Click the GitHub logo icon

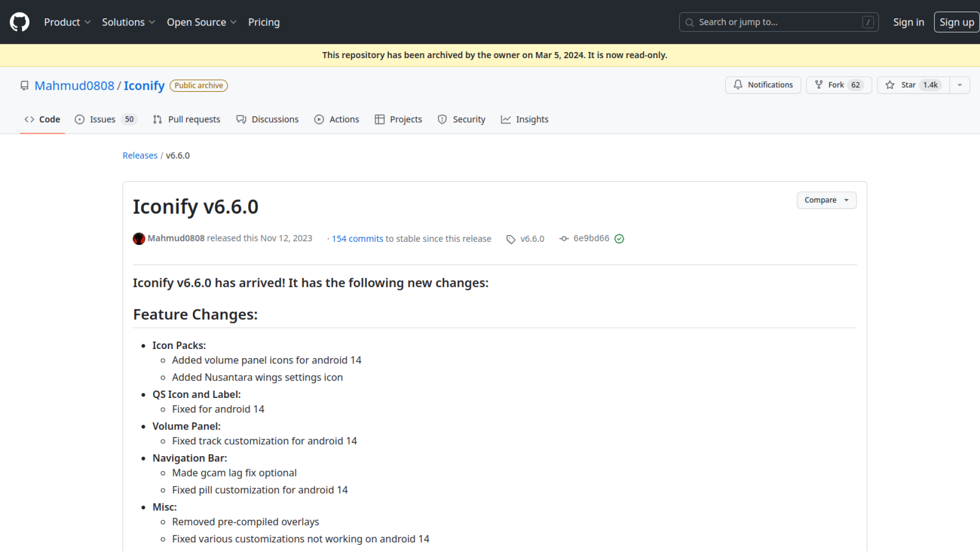click(x=19, y=22)
